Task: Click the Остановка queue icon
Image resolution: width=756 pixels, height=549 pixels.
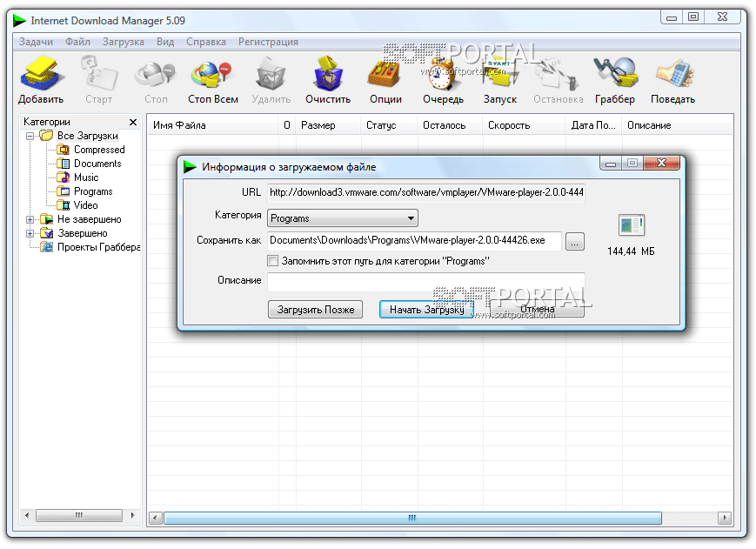Action: 558,74
